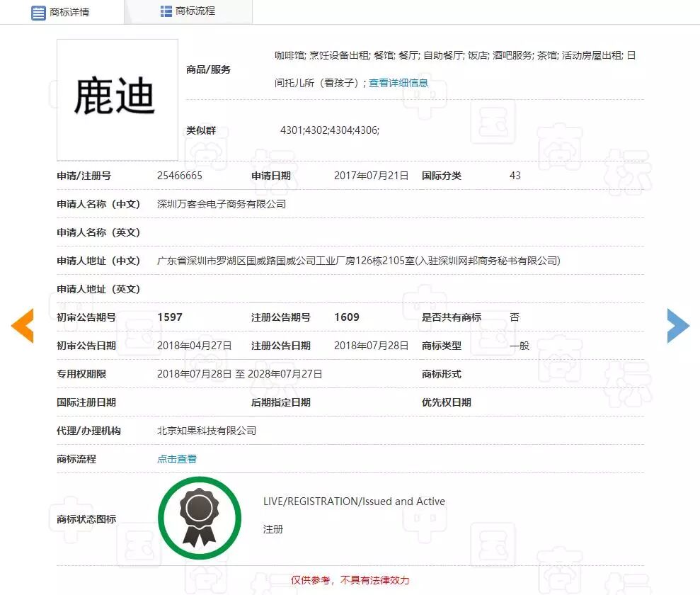The image size is (700, 595).
Task: Select similar group codes 4301;4302;4304;4306;
Action: [x=329, y=130]
